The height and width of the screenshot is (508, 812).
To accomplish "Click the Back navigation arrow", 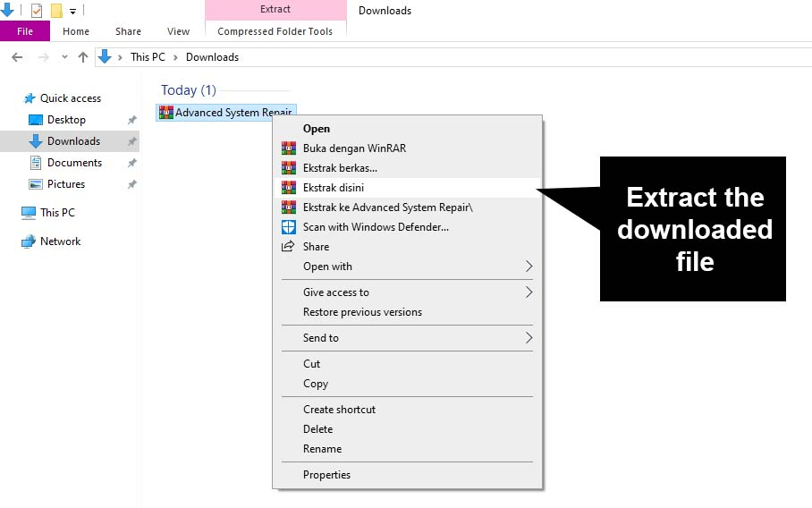I will pos(17,57).
